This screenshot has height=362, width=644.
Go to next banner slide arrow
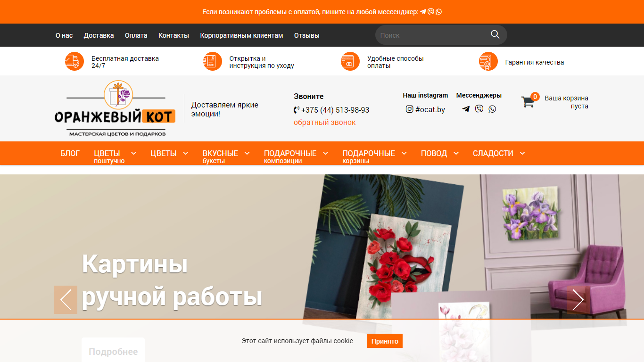click(578, 300)
